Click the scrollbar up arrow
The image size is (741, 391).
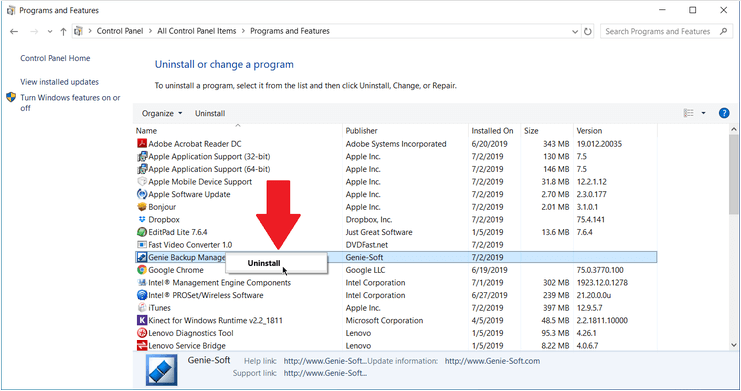[733, 129]
